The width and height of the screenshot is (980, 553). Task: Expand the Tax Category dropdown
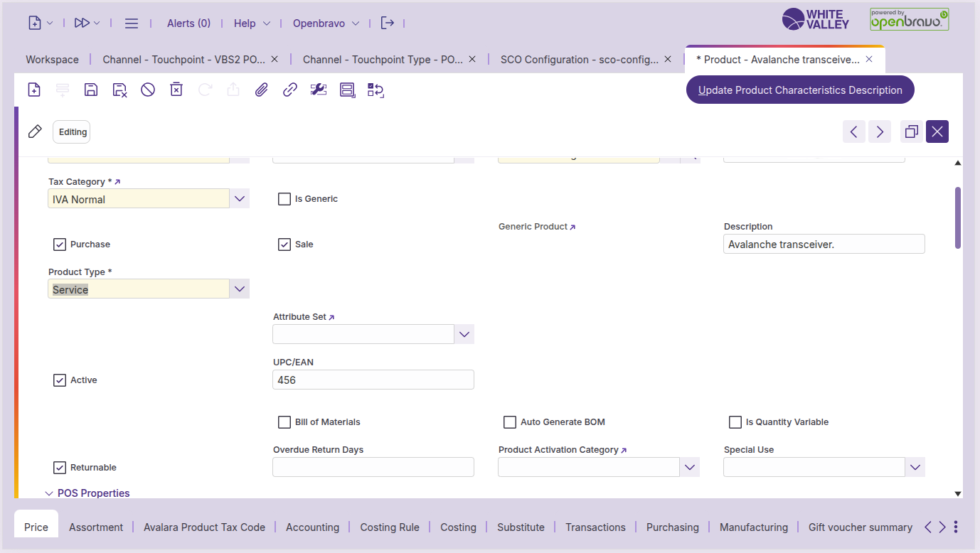click(240, 199)
